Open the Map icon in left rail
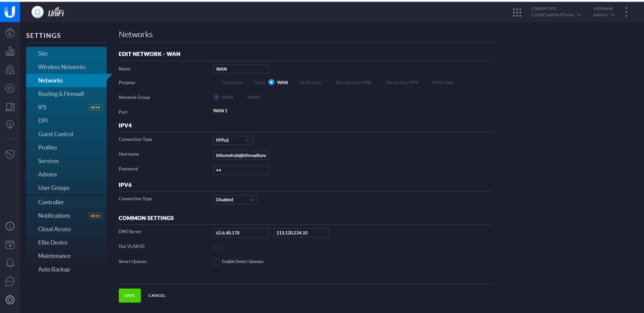The image size is (644, 313). point(10,70)
